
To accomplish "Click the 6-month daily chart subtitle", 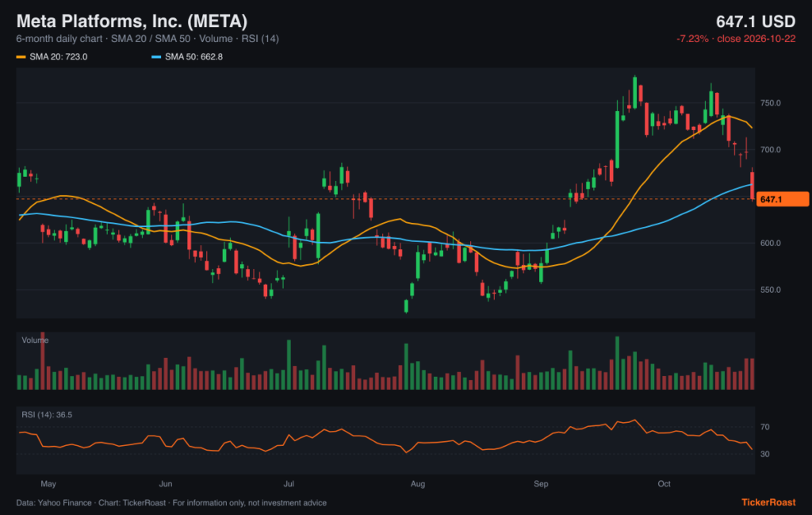I will (x=147, y=39).
